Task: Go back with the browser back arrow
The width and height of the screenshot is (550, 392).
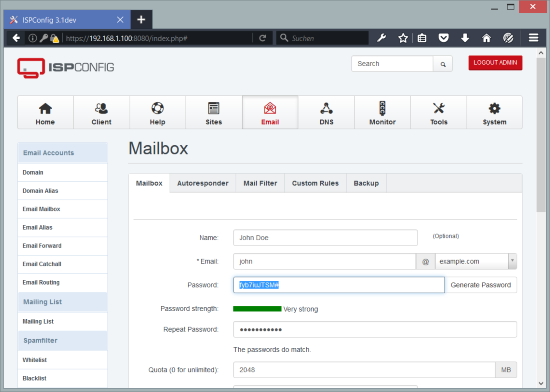Action: pyautogui.click(x=16, y=38)
